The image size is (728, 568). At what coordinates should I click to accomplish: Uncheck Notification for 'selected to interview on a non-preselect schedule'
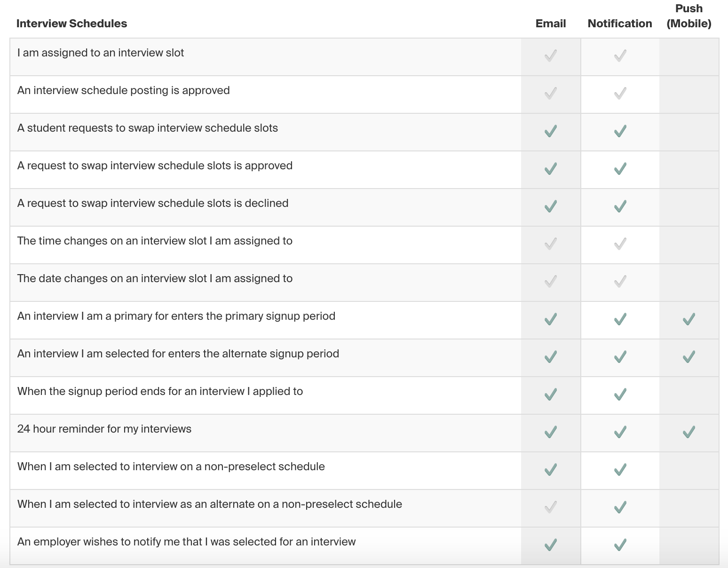tap(620, 469)
